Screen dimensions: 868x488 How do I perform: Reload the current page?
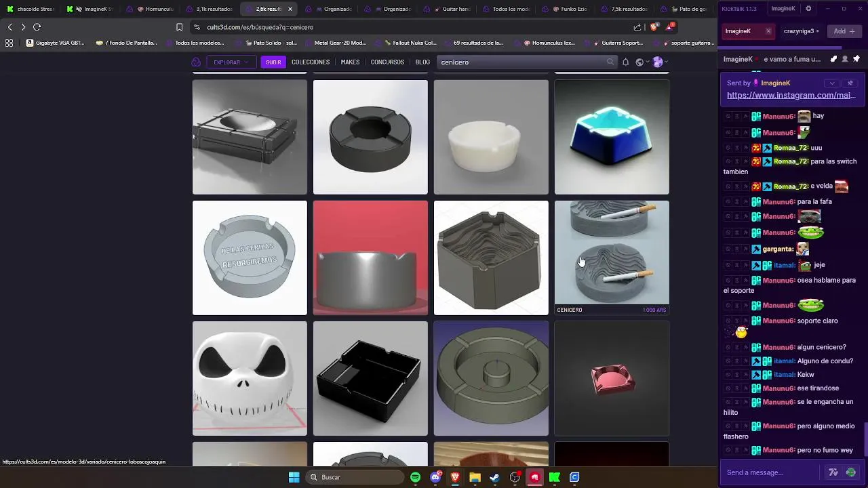click(37, 27)
